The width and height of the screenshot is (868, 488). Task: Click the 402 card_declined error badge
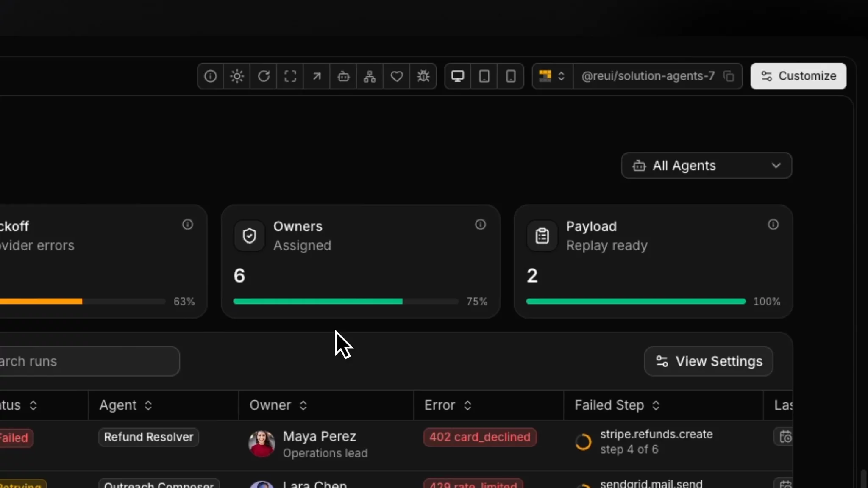click(480, 437)
